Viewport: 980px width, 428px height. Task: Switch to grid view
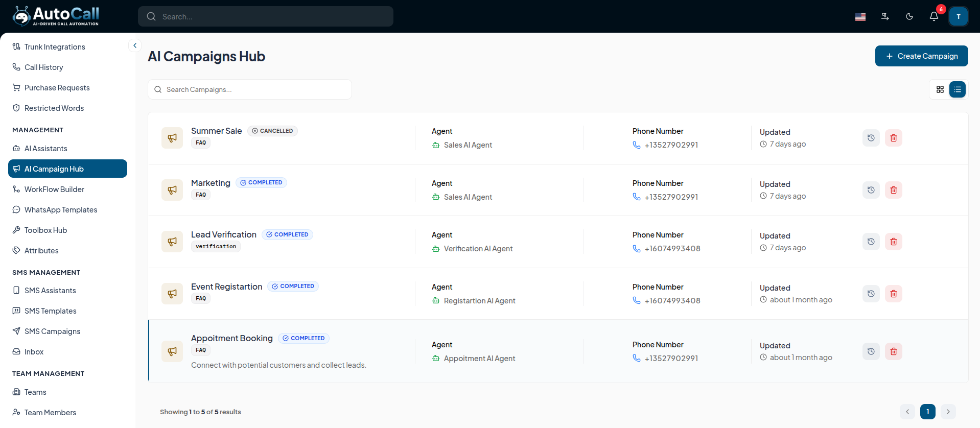coord(940,89)
